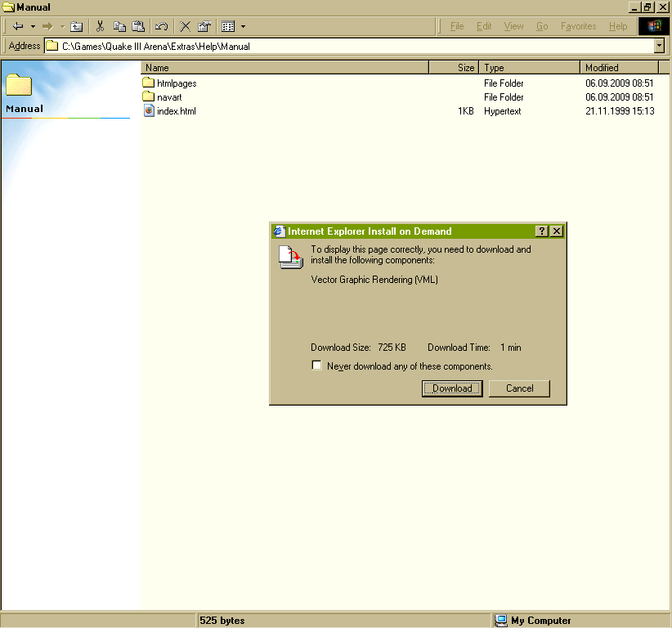Open the Back history dropdown arrow
This screenshot has width=672, height=628.
coord(33,26)
